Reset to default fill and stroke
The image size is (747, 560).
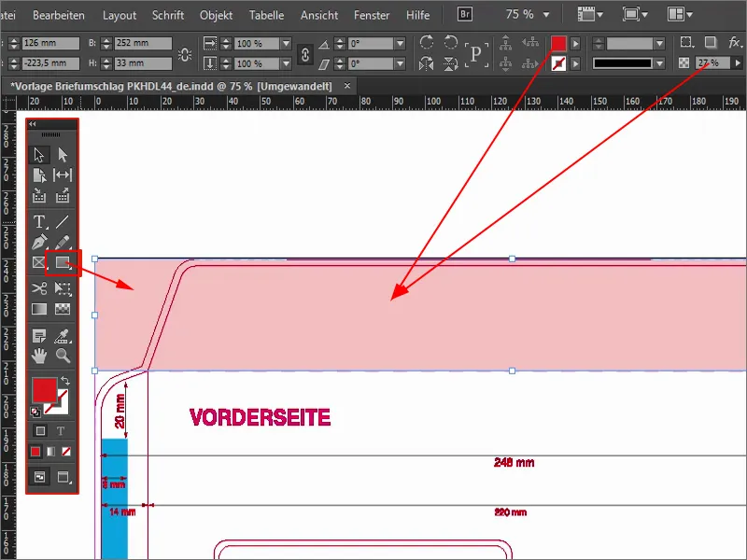click(x=35, y=412)
